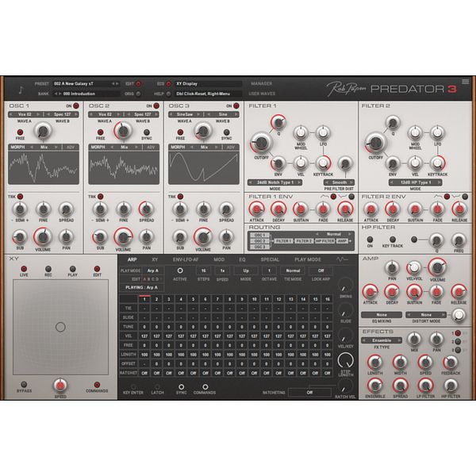
Task: Click the hamburger menu icon at top right
Action: (x=465, y=82)
